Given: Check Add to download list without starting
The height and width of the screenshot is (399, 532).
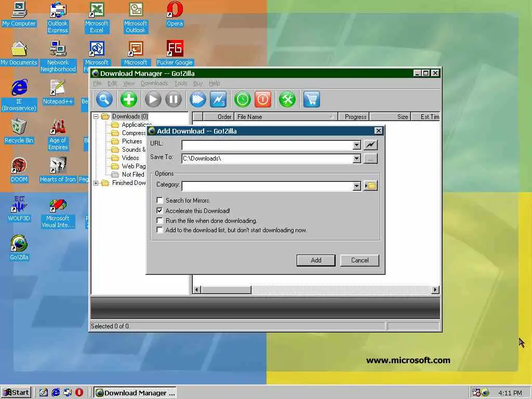Looking at the screenshot, I should [159, 230].
